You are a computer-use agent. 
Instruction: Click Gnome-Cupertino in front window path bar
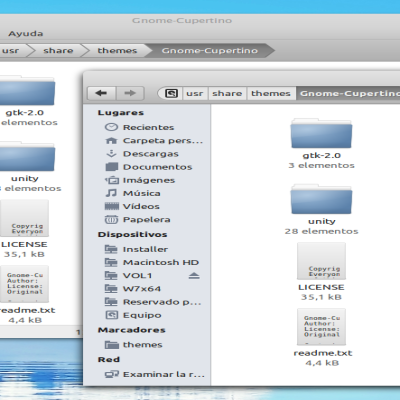click(x=348, y=93)
